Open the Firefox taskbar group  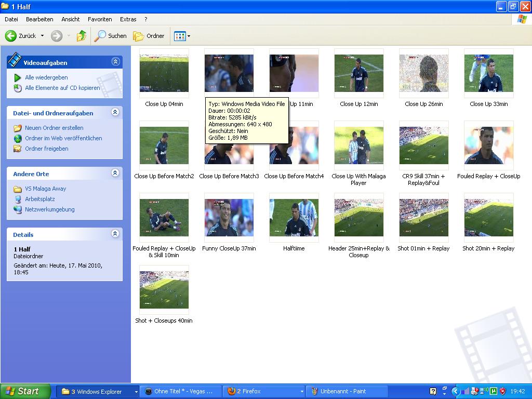pos(264,392)
